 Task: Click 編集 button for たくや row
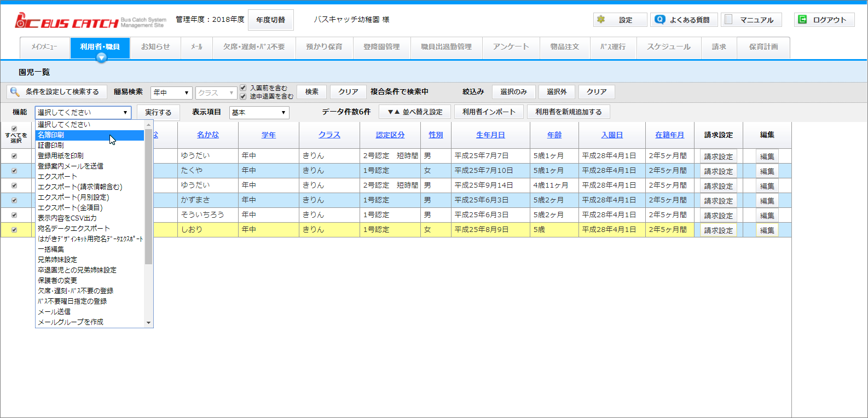point(767,171)
